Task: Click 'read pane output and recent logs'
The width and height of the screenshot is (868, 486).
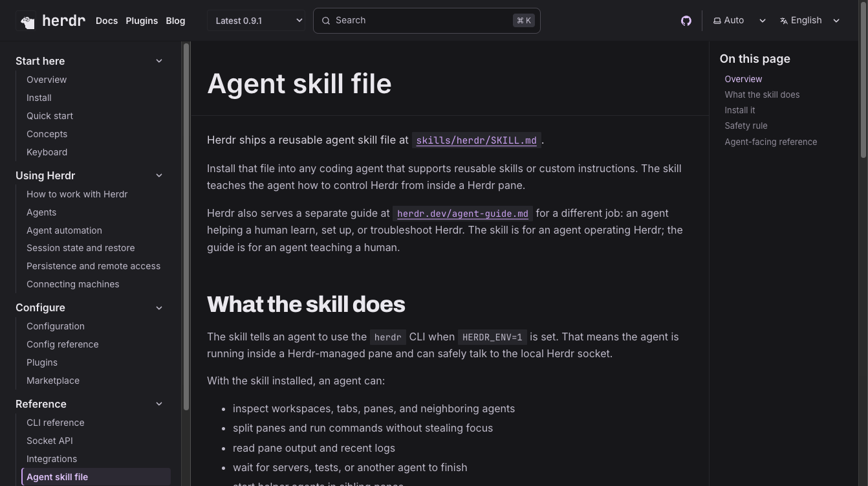Action: (x=314, y=448)
